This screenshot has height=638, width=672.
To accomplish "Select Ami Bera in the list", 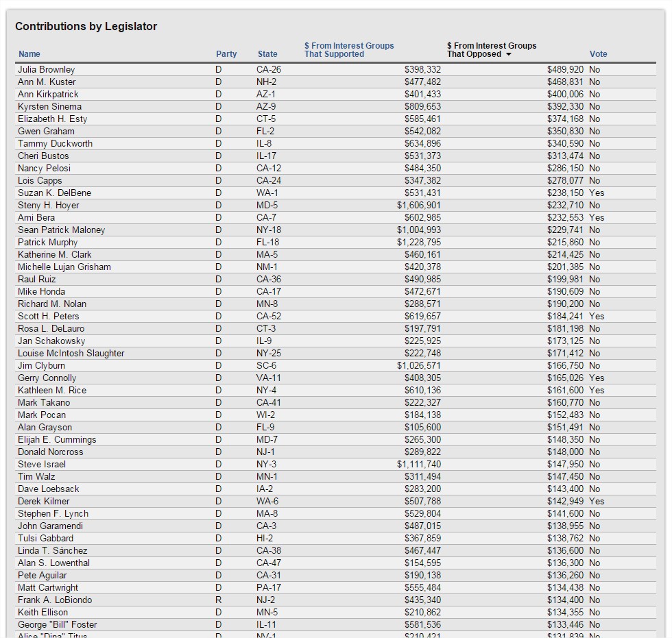I will tap(36, 217).
